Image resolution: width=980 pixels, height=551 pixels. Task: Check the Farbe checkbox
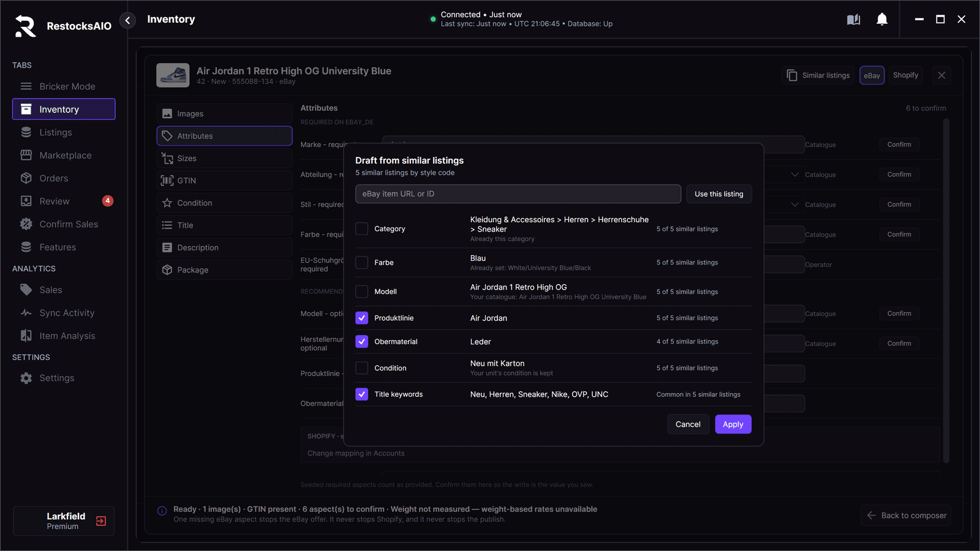click(362, 263)
